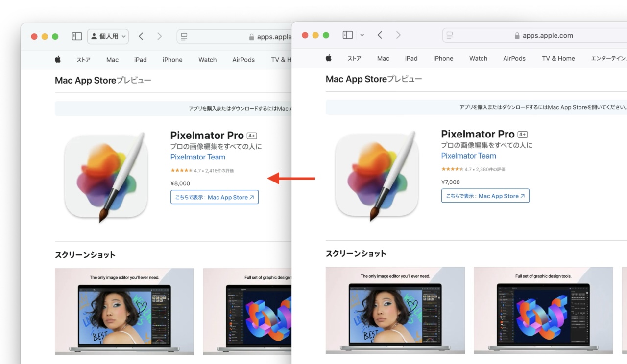
Task: Click the Mac App Store notice banner in right window
Action: coord(476,107)
